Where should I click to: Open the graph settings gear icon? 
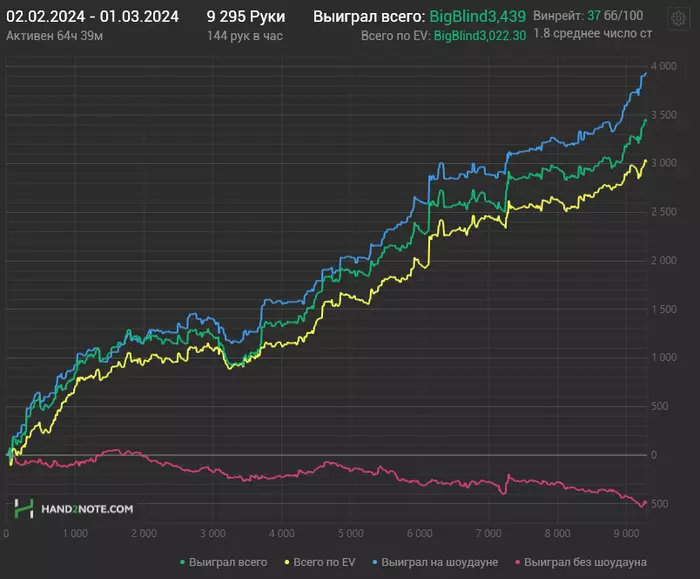tap(679, 18)
